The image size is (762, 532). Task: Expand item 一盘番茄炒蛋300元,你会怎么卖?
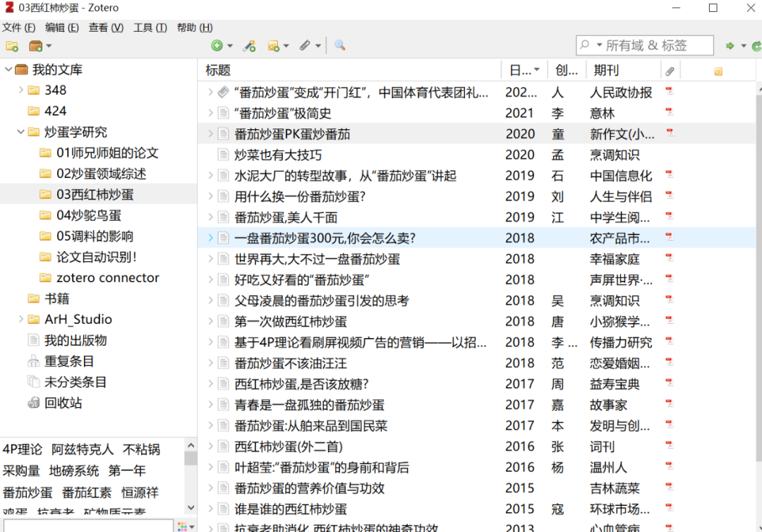coord(210,238)
